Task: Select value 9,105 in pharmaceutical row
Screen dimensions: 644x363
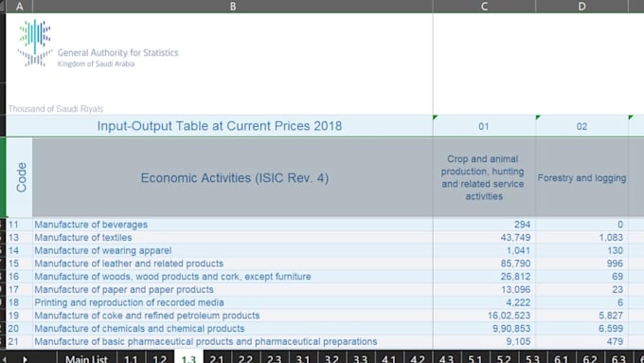Action: (484, 341)
